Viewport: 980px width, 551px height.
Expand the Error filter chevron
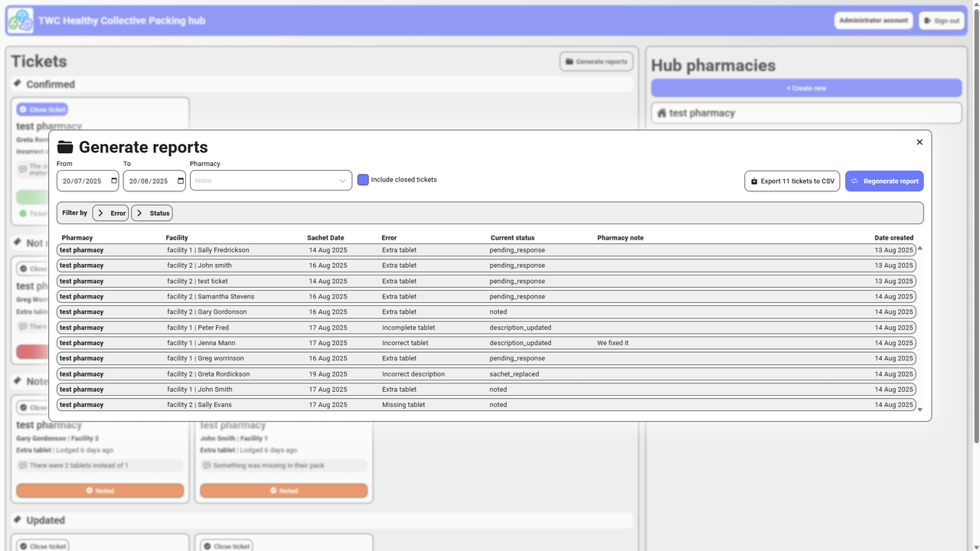pos(100,213)
